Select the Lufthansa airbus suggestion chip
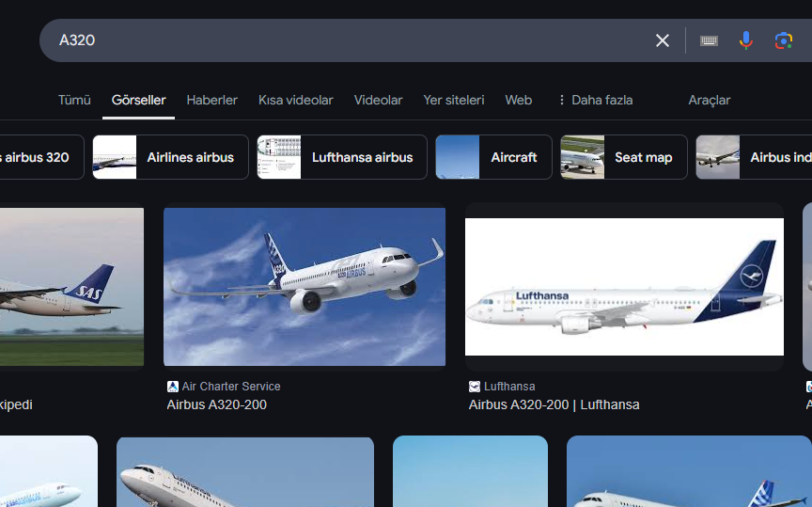The image size is (812, 507). click(342, 157)
